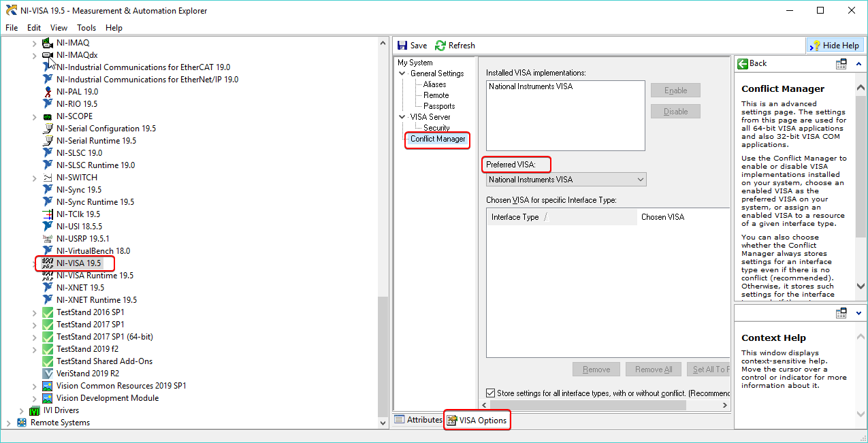Click the IVI Drivers icon
The image size is (868, 443).
35,410
